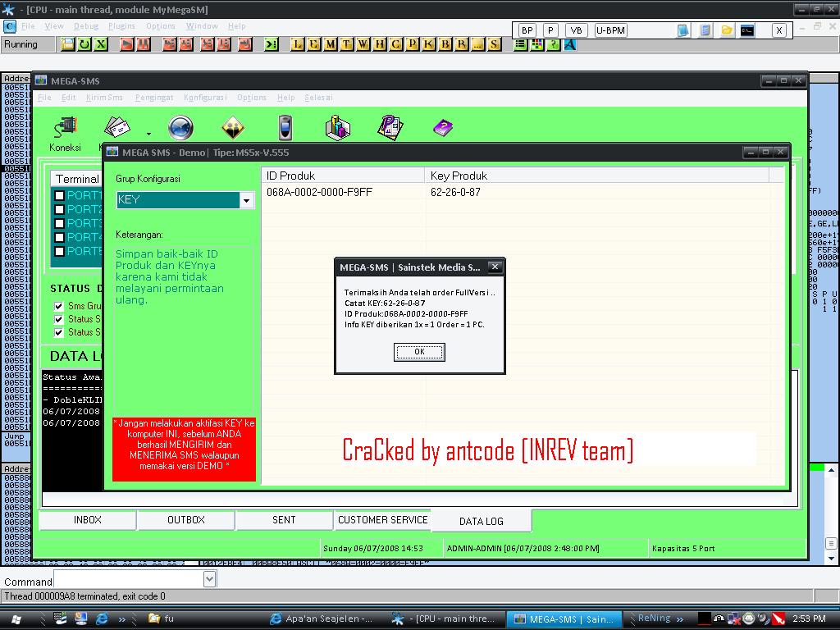Open the report document icon in MEGA-SMS toolbar

390,127
